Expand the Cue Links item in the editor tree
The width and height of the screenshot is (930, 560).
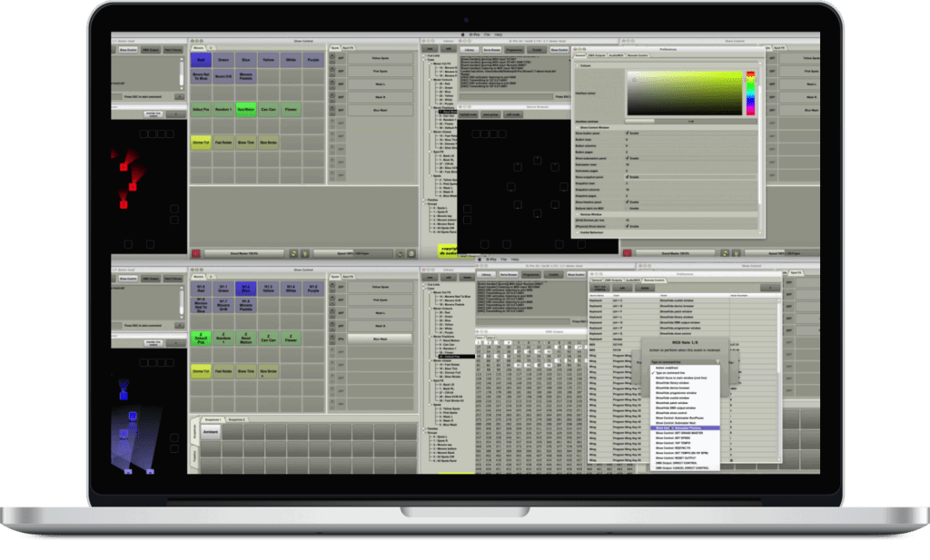point(421,55)
